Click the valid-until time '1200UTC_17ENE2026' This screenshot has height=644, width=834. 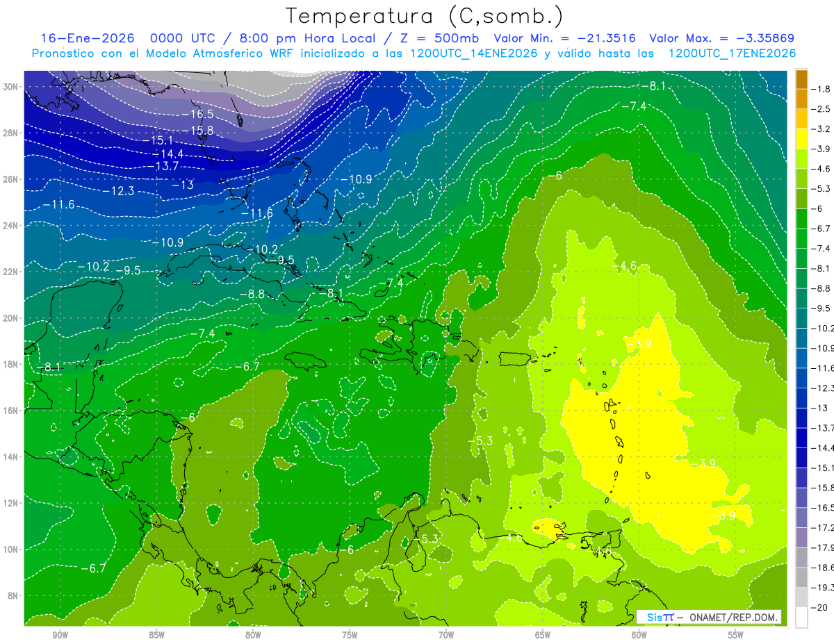click(x=732, y=53)
